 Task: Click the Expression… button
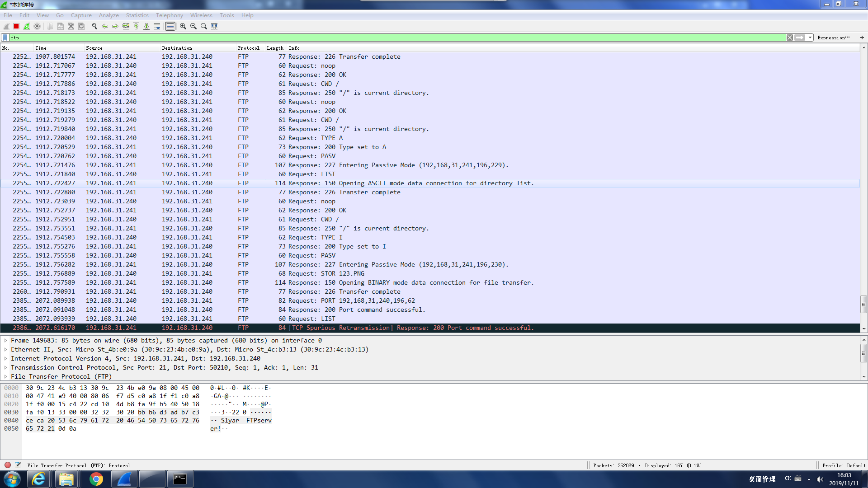pos(833,38)
